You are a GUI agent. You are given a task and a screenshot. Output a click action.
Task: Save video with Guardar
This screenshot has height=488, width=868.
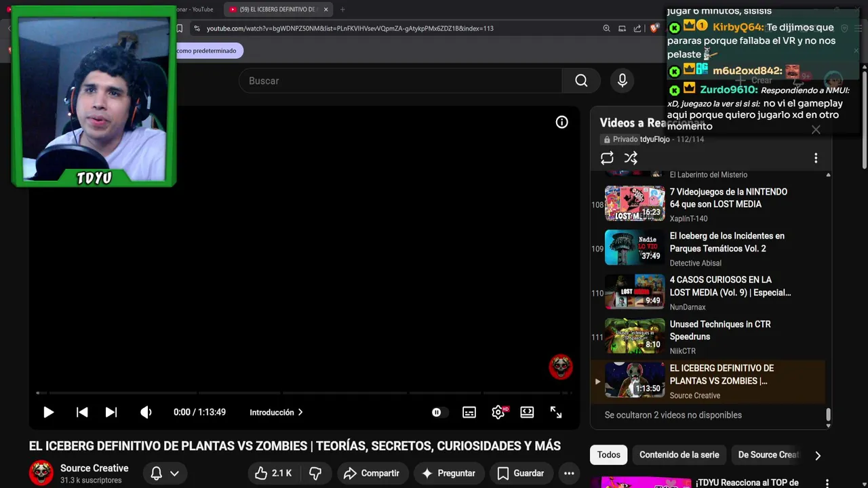(x=520, y=473)
